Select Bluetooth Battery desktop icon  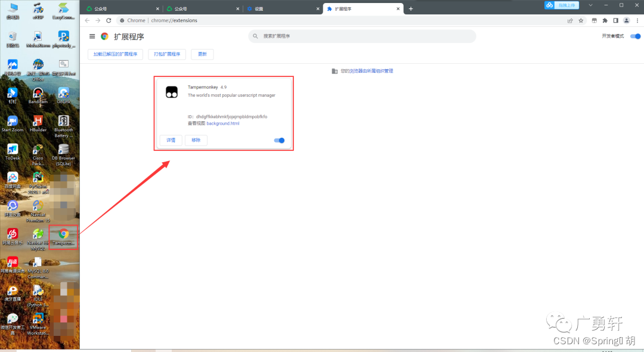(x=64, y=126)
